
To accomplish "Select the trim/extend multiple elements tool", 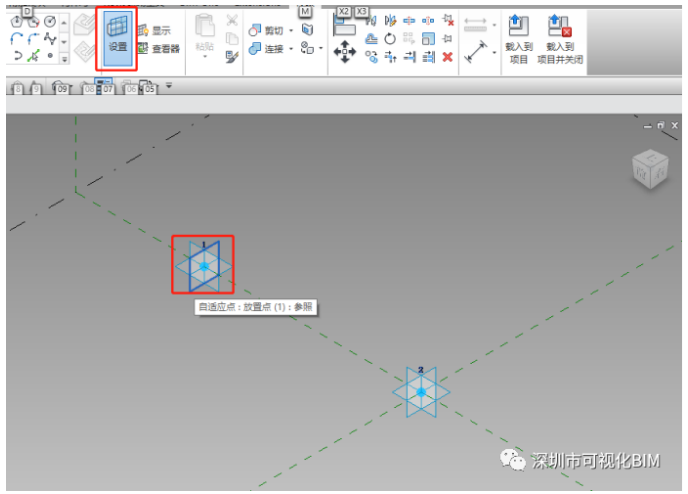I will pos(428,57).
